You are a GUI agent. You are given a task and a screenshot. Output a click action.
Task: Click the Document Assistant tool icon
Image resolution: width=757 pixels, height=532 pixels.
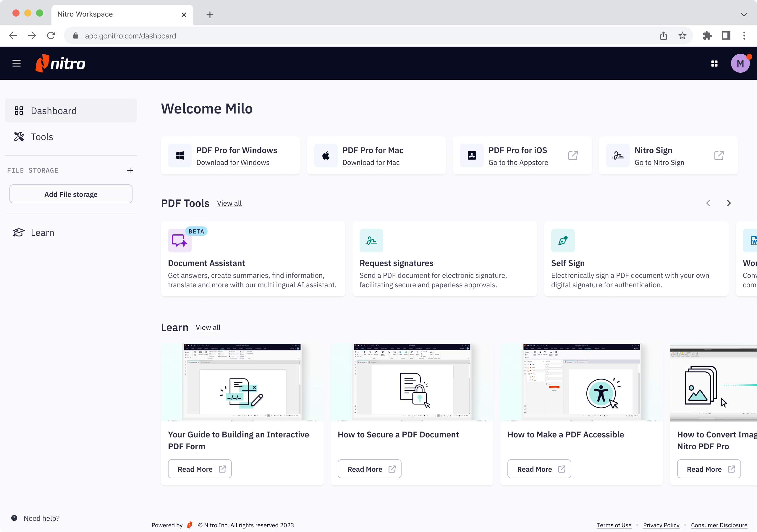click(x=179, y=240)
